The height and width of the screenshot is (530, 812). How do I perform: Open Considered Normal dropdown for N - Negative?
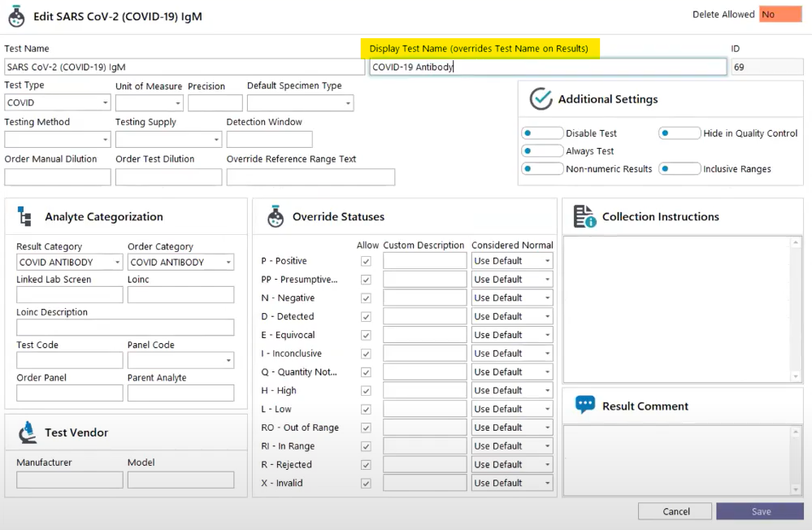pos(547,298)
